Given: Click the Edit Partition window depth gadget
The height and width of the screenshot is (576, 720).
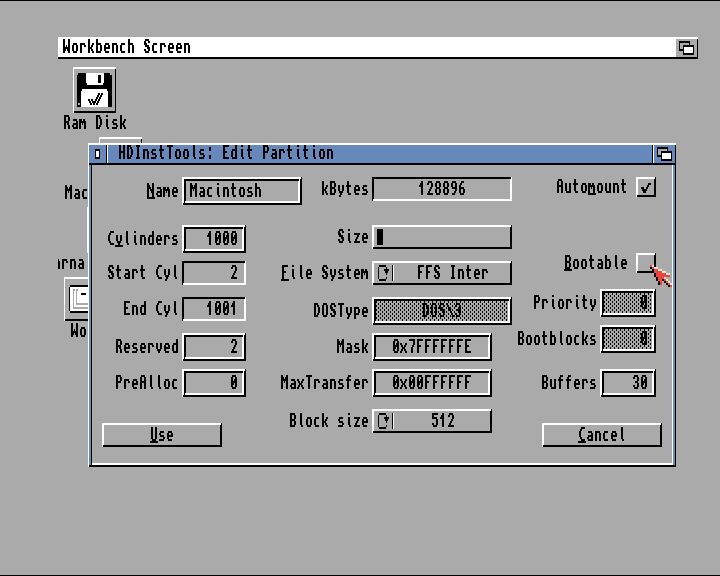Looking at the screenshot, I should [664, 153].
